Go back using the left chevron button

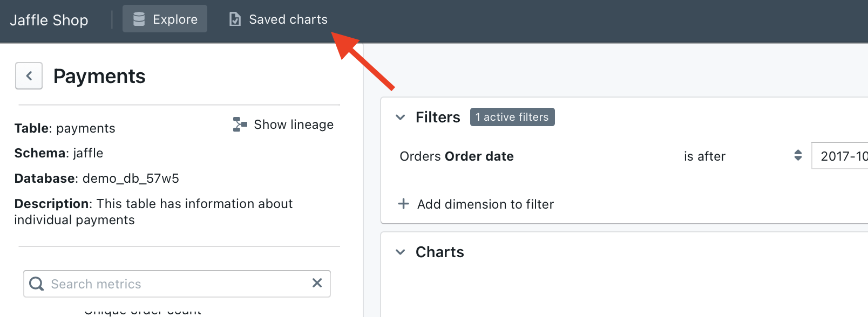(x=29, y=76)
